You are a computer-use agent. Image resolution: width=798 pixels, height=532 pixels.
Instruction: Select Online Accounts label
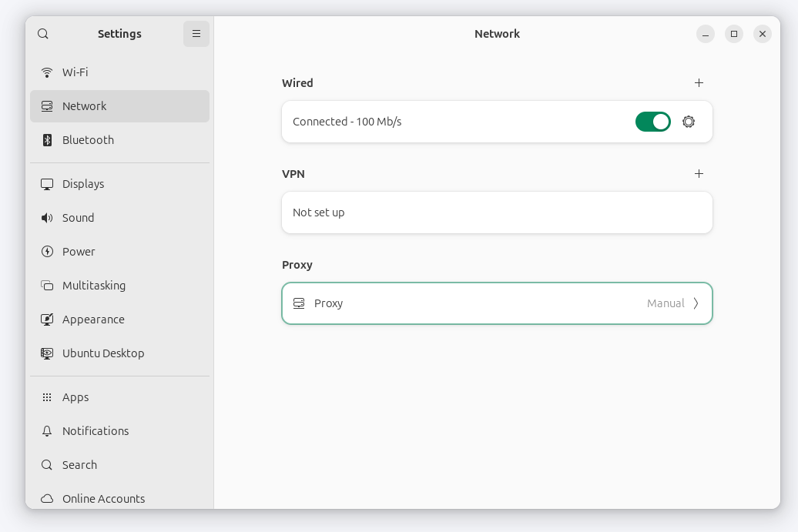(x=104, y=499)
